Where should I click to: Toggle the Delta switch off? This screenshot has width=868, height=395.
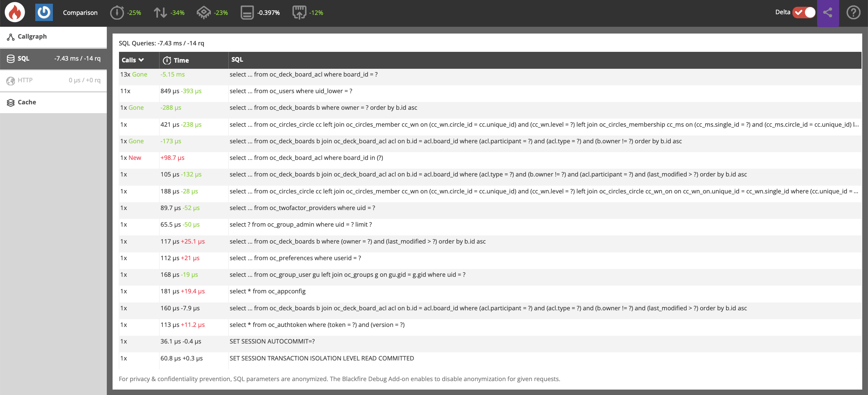tap(804, 13)
